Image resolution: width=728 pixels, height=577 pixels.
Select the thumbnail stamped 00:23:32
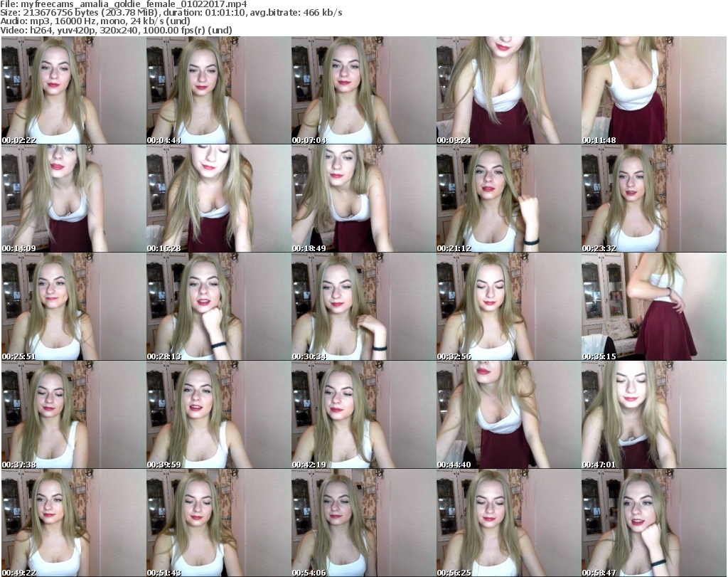click(x=654, y=198)
